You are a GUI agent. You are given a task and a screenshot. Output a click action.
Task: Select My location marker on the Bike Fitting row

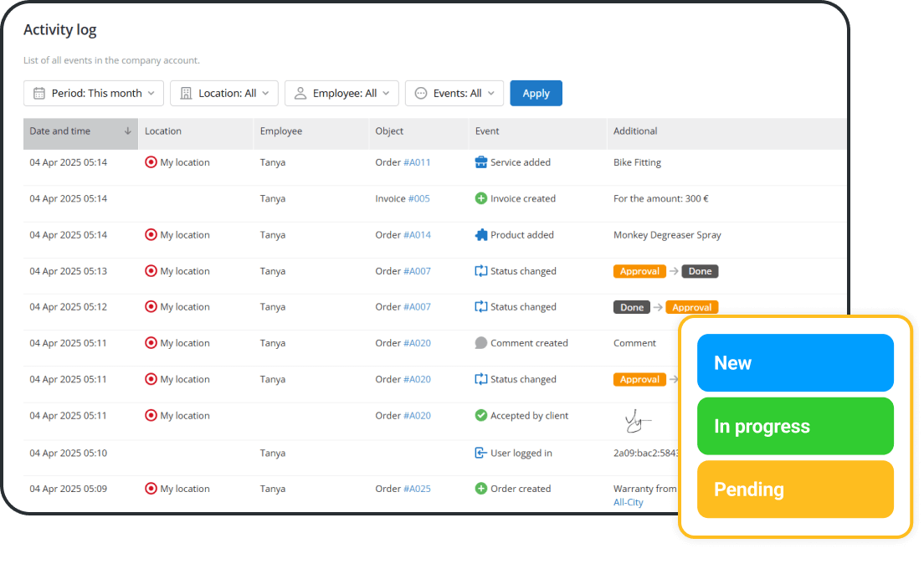(x=149, y=162)
